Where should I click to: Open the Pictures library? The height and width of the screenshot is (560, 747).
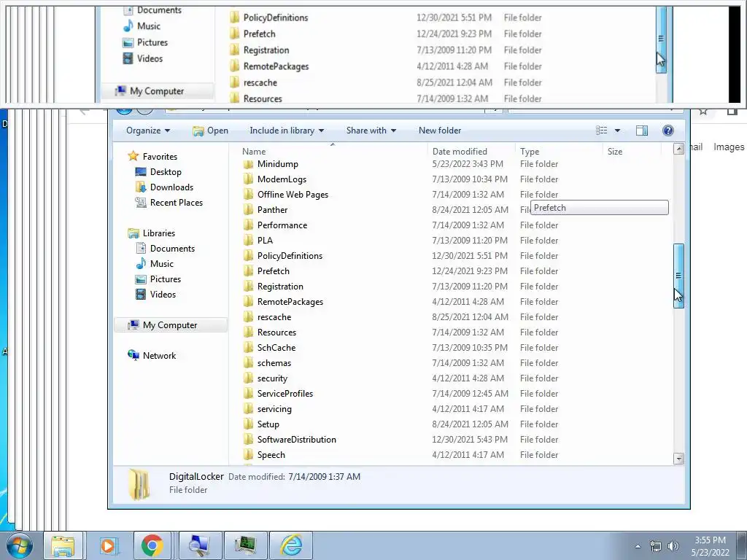pos(158,279)
